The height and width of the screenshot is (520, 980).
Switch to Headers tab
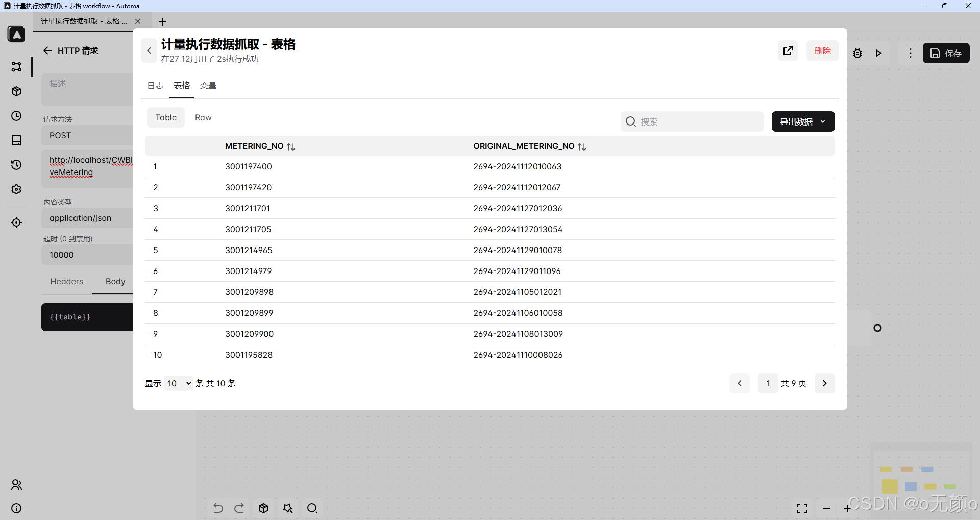[66, 281]
